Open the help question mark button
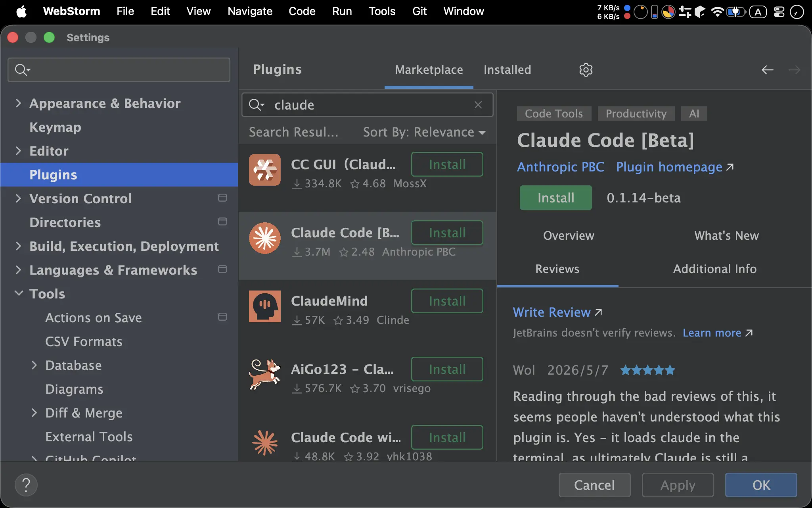The width and height of the screenshot is (812, 508). tap(26, 485)
